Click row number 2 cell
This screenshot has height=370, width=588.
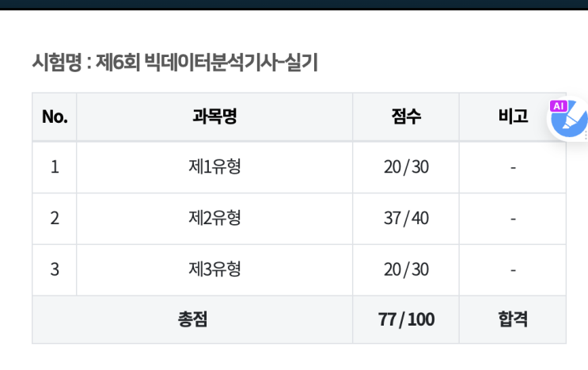click(55, 219)
